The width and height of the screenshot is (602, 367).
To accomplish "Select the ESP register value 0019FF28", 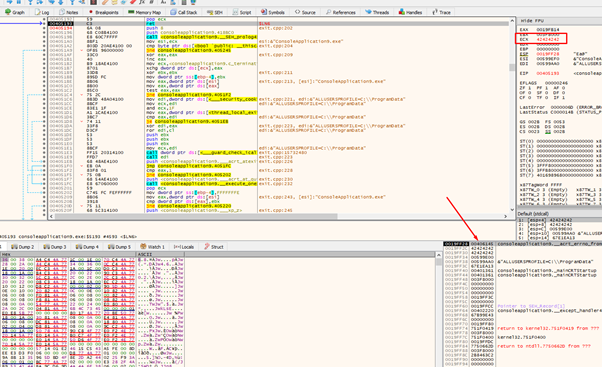I will point(547,54).
